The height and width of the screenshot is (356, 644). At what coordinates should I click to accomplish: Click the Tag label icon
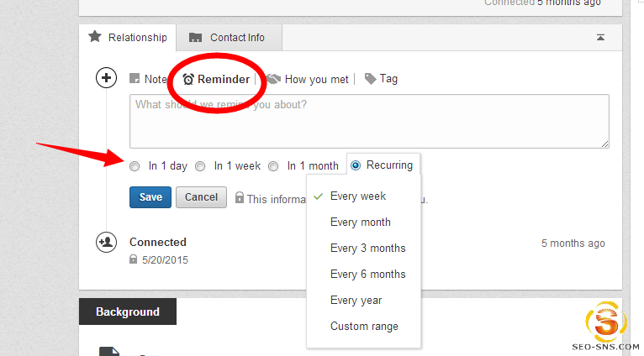pyautogui.click(x=370, y=79)
